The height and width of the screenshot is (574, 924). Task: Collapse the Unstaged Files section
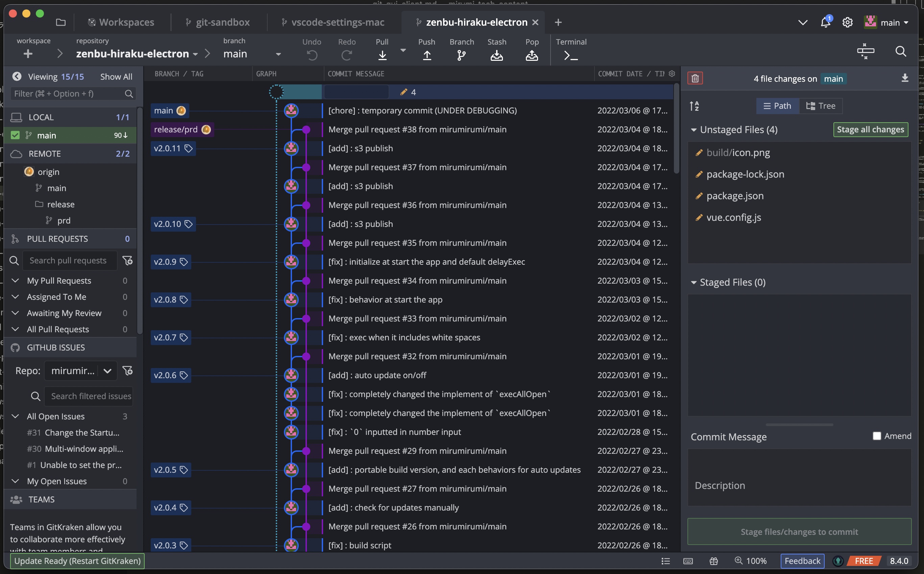[x=694, y=130]
